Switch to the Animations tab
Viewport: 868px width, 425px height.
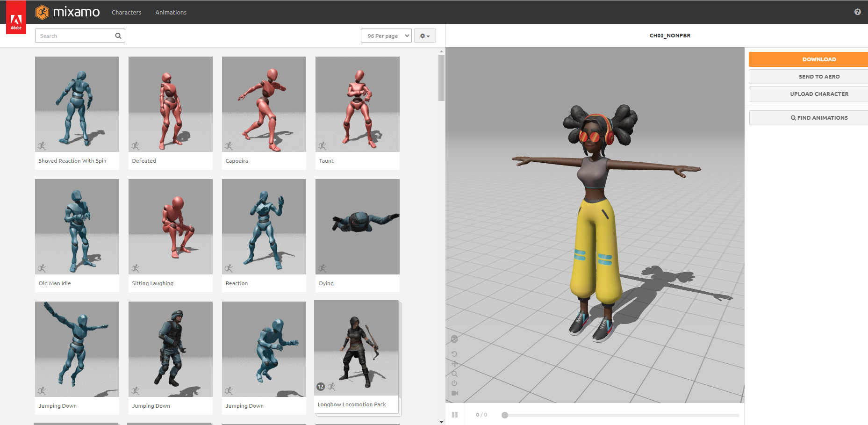pyautogui.click(x=171, y=13)
